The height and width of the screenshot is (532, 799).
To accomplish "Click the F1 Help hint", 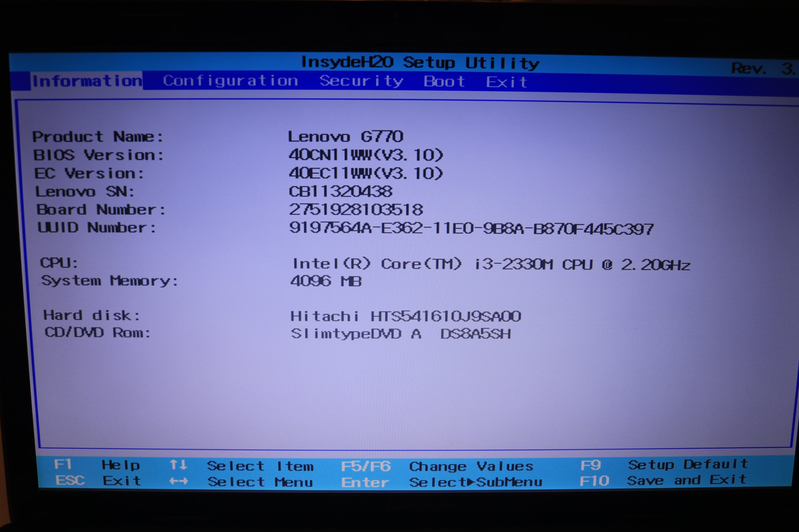I will click(x=97, y=464).
